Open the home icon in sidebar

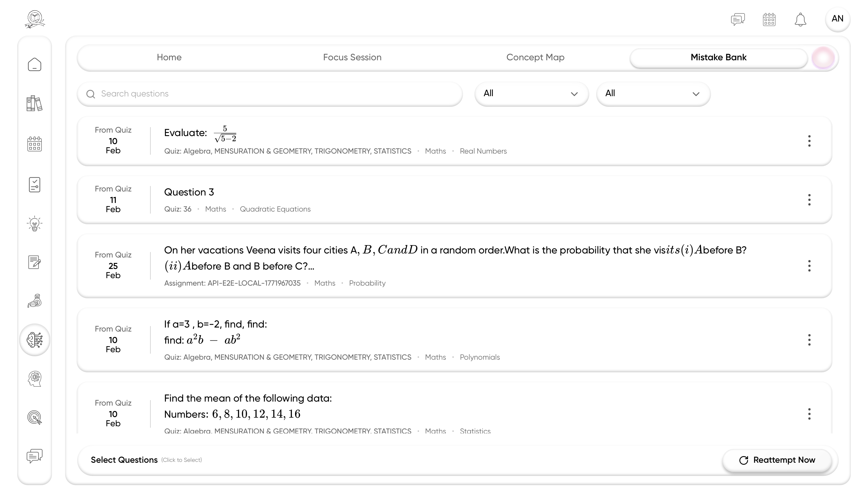[x=34, y=65]
